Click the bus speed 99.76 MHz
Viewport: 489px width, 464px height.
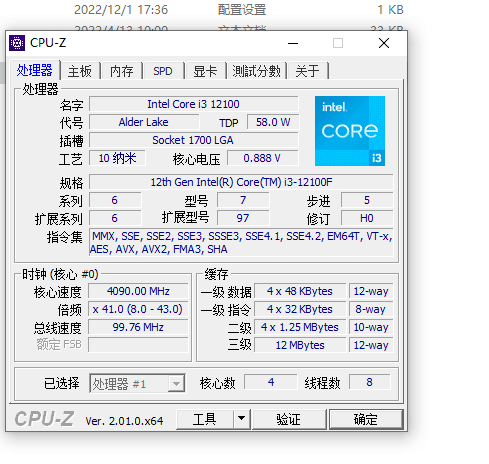coord(138,327)
